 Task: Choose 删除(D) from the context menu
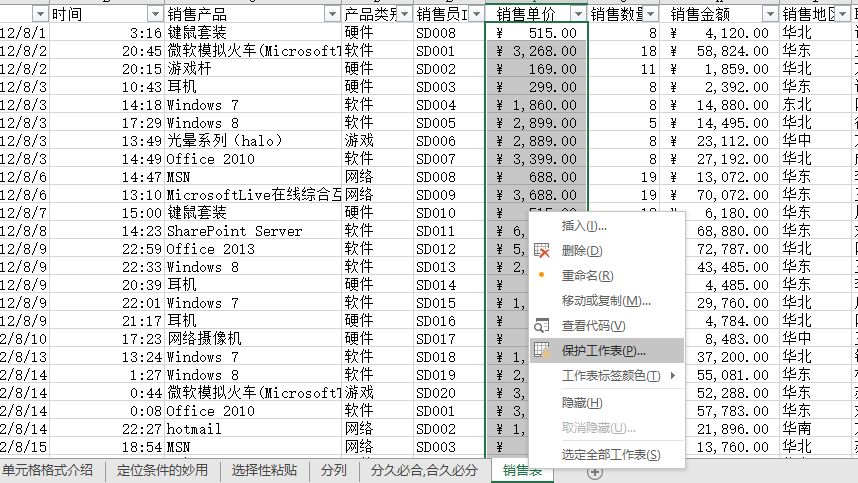(607, 251)
